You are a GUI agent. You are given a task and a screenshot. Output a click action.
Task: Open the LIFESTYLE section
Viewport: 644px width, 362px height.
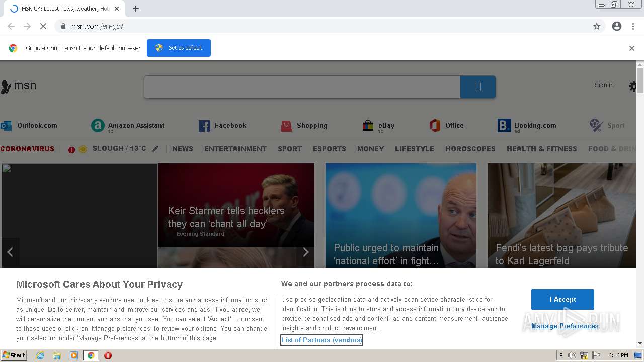pyautogui.click(x=415, y=149)
